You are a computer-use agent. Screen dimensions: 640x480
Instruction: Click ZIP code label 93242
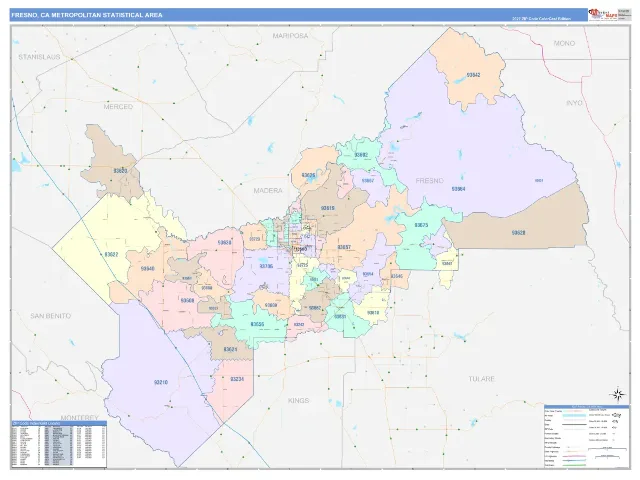299,324
